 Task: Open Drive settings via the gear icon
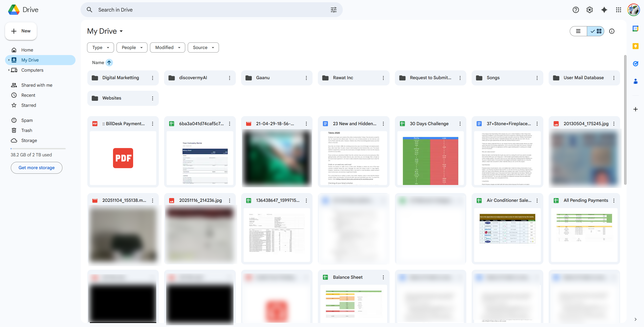589,10
